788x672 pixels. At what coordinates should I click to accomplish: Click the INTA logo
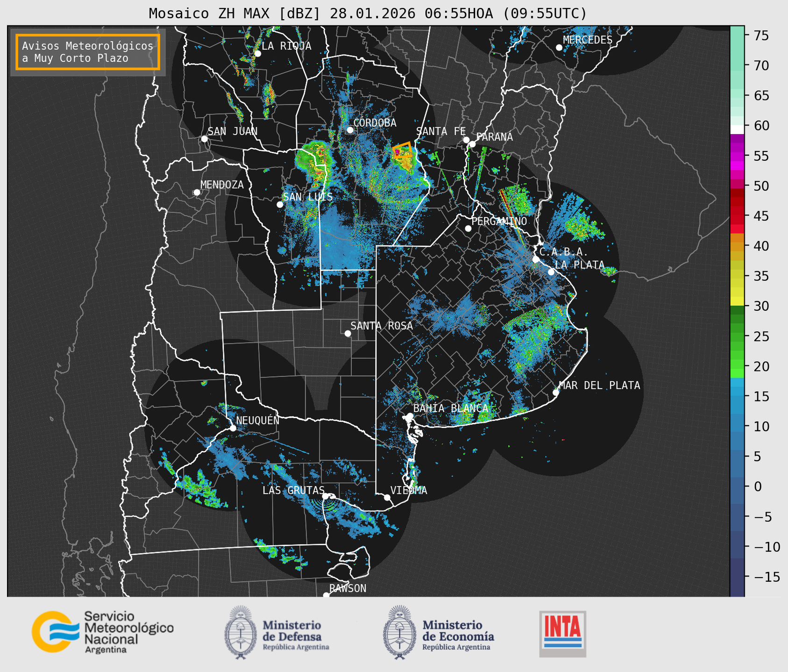(562, 633)
